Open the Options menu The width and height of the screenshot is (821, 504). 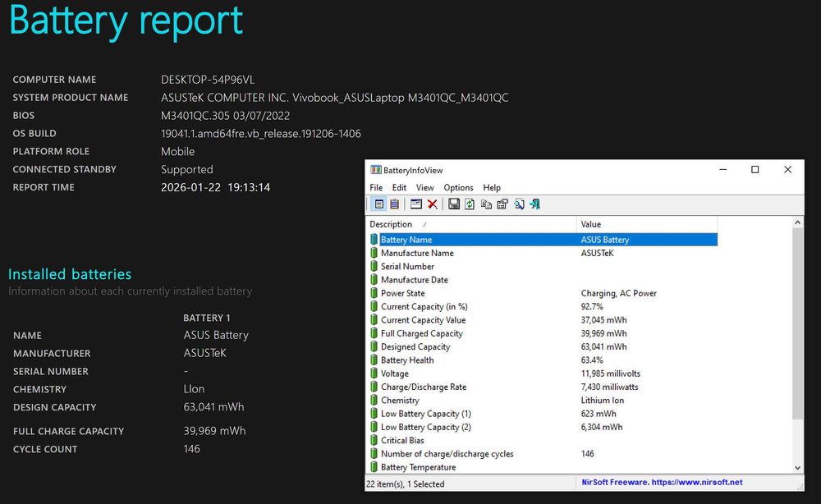tap(458, 187)
